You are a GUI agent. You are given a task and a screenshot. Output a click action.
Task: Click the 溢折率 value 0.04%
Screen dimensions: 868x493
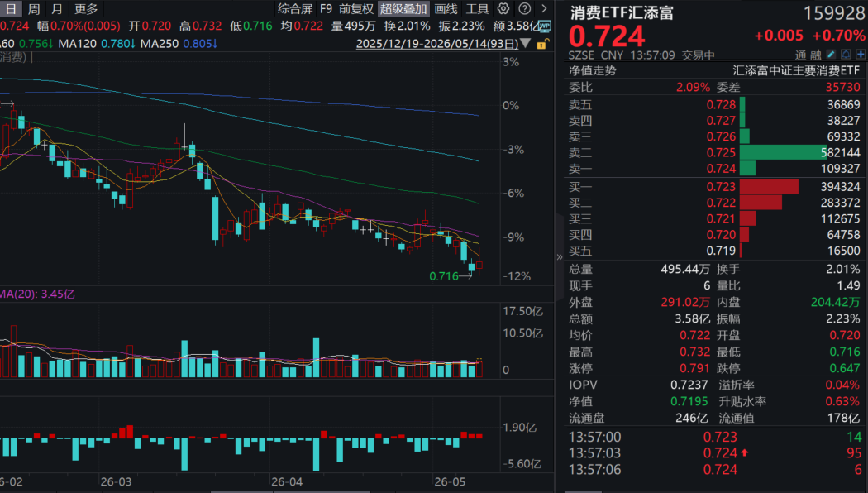point(843,385)
